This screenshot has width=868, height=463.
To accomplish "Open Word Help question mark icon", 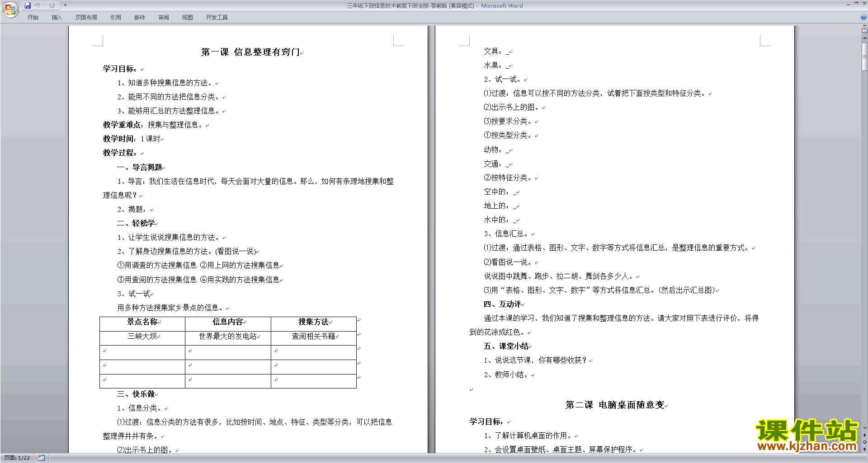I will [863, 18].
